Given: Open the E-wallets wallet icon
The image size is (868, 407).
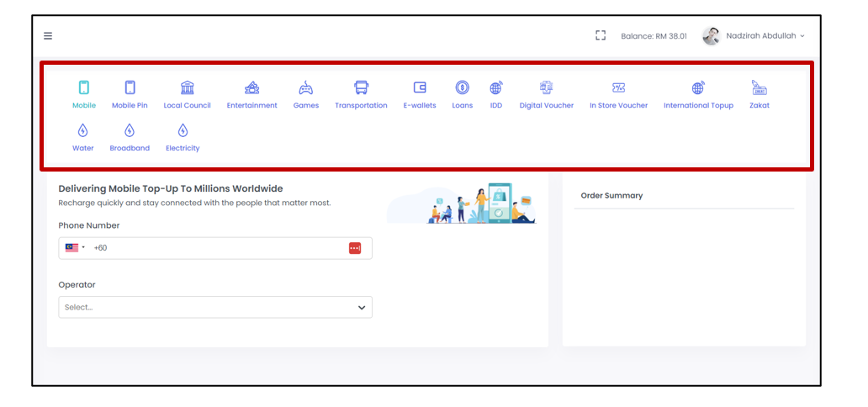Looking at the screenshot, I should pyautogui.click(x=420, y=87).
